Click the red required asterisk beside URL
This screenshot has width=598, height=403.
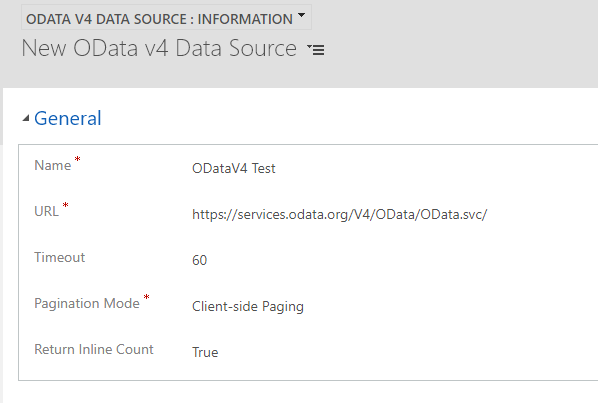coord(66,205)
